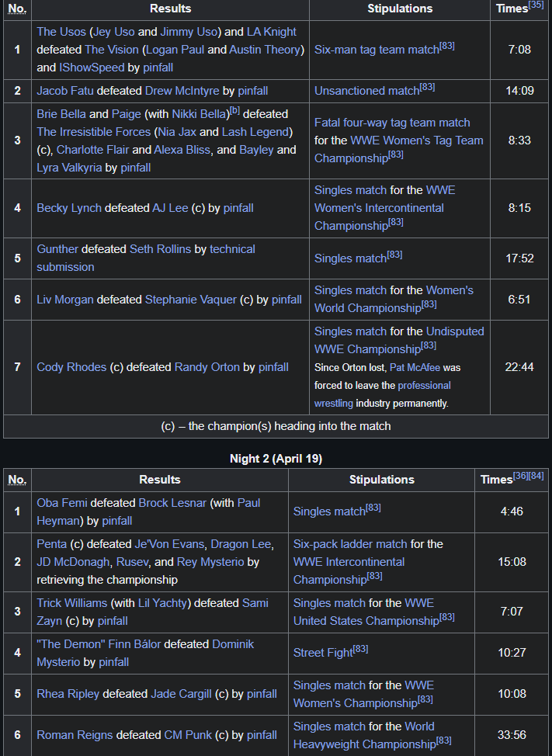Screen dimensions: 552x756
Task: Click IShowSpeed link
Action: pos(92,68)
